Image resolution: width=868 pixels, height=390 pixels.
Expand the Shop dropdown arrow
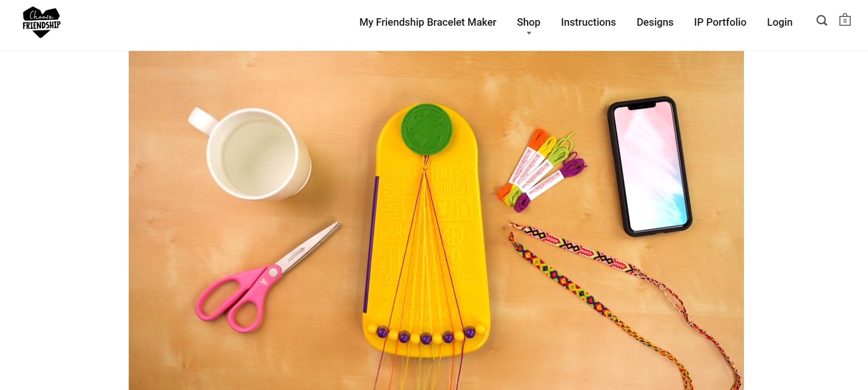pyautogui.click(x=529, y=33)
